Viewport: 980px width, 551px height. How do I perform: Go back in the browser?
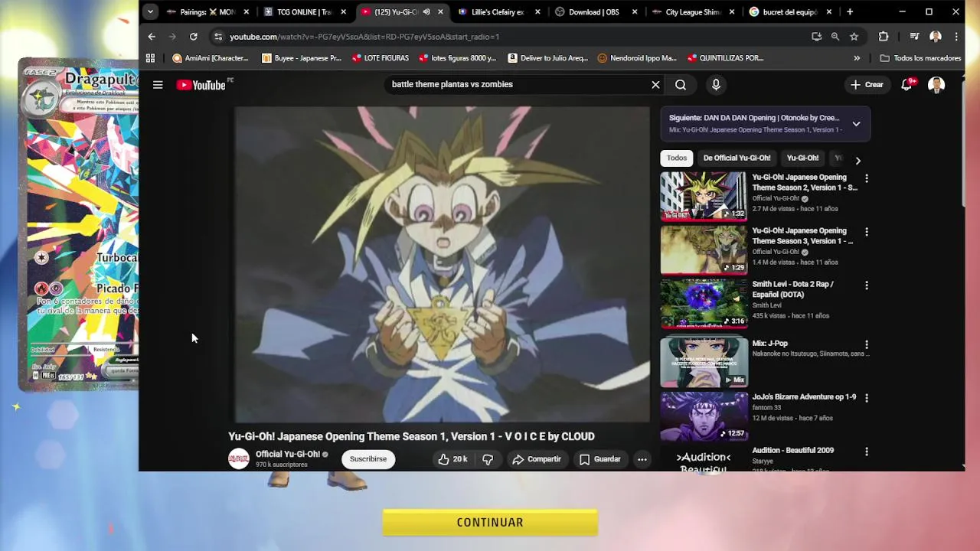(x=152, y=37)
